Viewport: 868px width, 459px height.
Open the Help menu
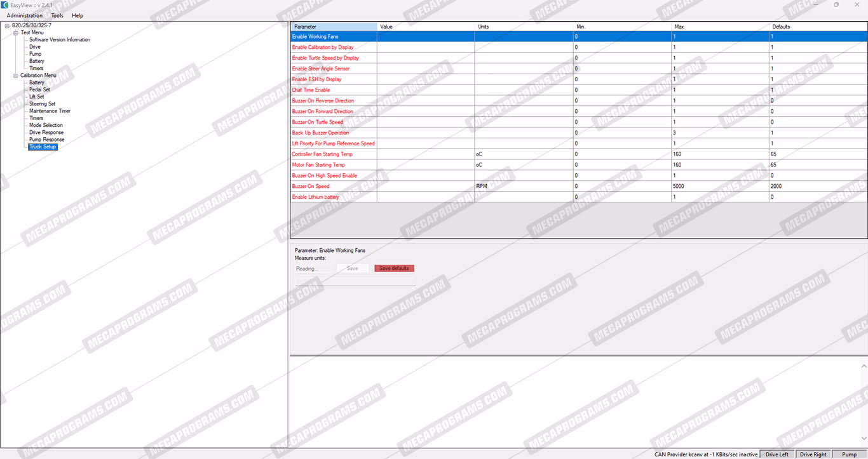[x=78, y=15]
